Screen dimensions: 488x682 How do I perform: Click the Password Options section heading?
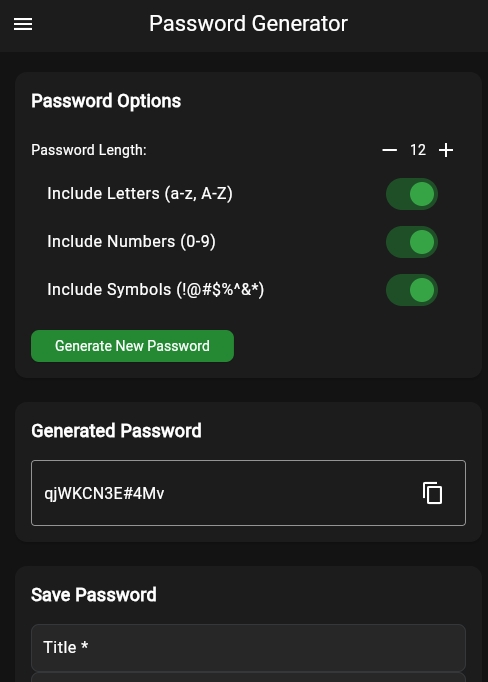pyautogui.click(x=106, y=101)
